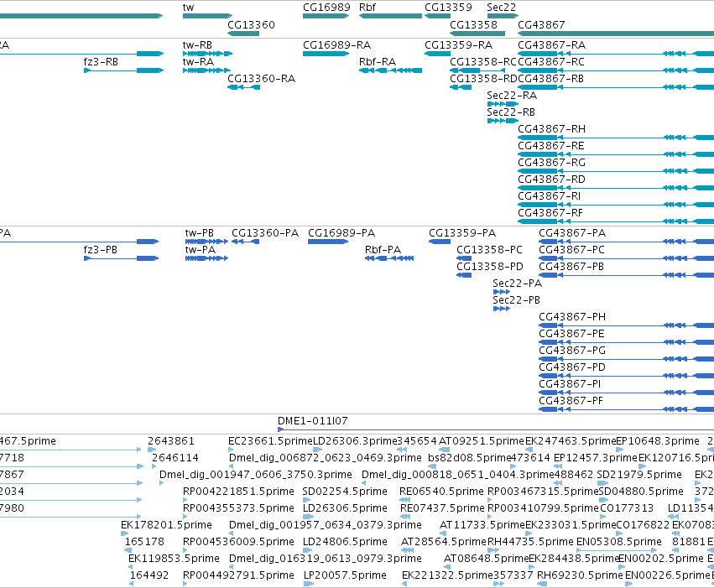Select the fz3-RB transcript

pyautogui.click(x=124, y=70)
